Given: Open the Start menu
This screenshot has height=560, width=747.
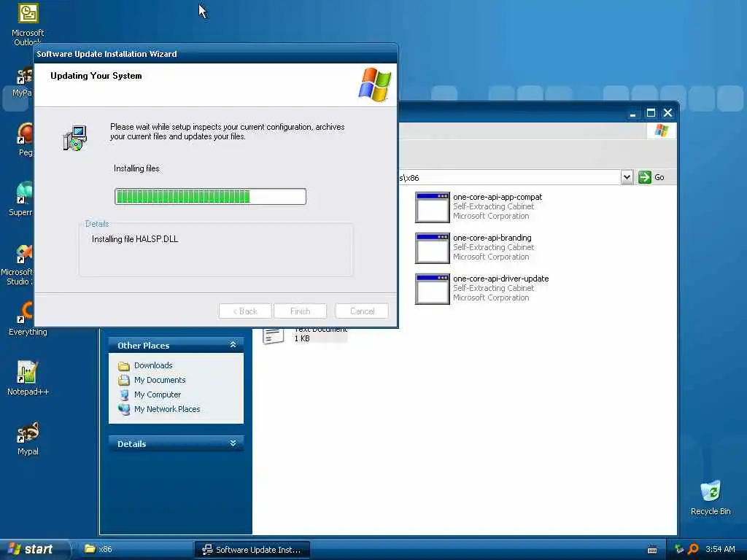Looking at the screenshot, I should [34, 549].
